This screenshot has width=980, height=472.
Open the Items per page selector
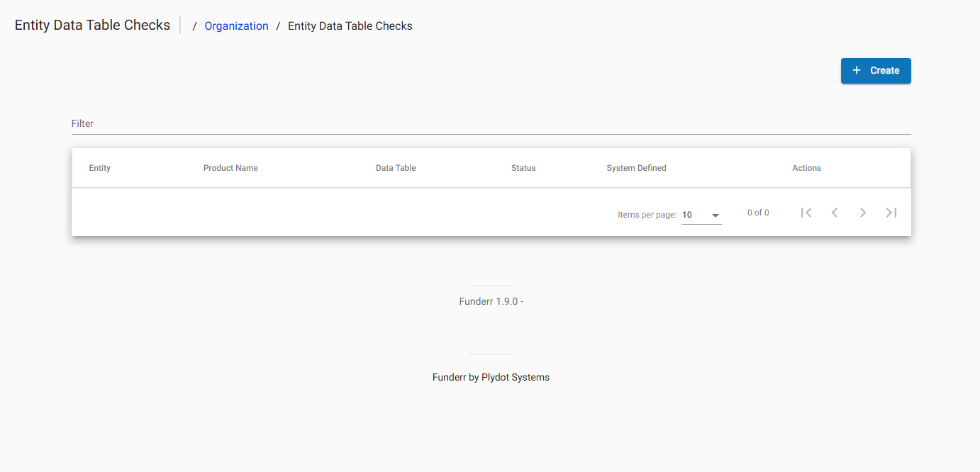pyautogui.click(x=701, y=214)
